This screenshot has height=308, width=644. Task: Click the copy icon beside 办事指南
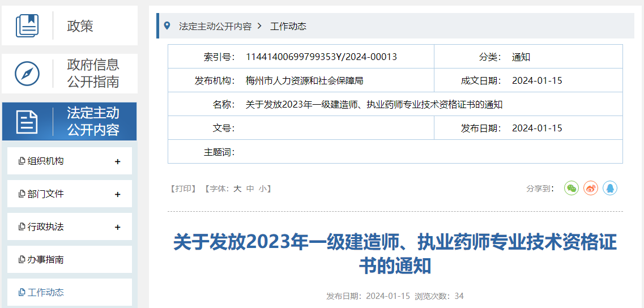[x=22, y=260]
